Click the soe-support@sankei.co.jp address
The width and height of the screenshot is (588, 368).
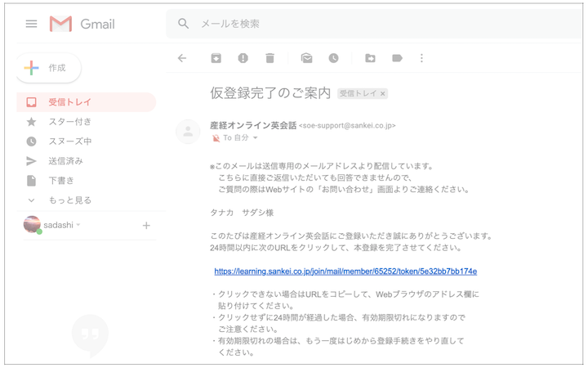347,126
